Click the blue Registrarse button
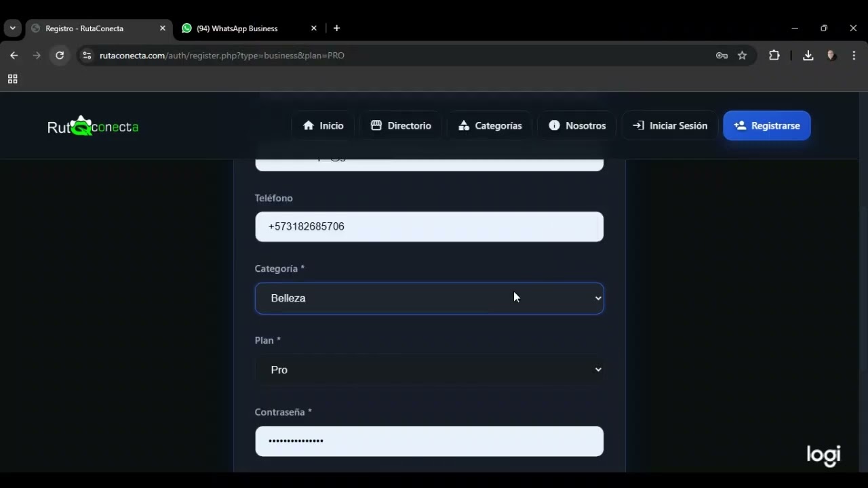This screenshot has width=868, height=488. pyautogui.click(x=767, y=126)
